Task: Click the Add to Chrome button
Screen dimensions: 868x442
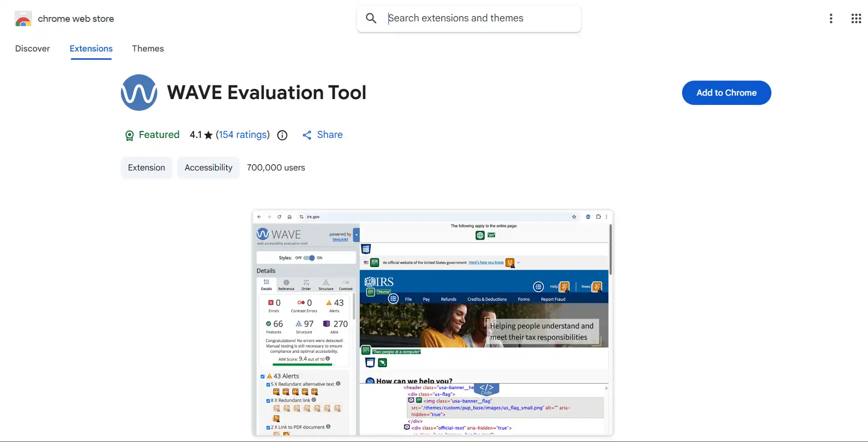Action: pyautogui.click(x=726, y=93)
